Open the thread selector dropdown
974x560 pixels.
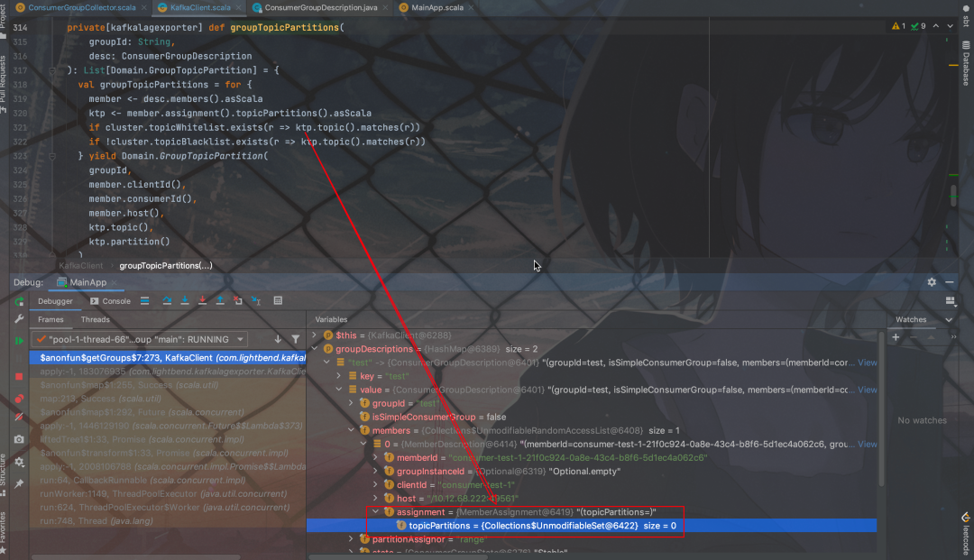tap(240, 339)
